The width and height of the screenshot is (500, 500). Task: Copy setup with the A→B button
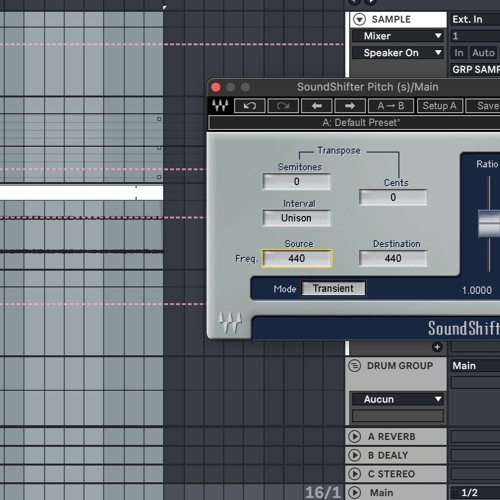point(391,106)
